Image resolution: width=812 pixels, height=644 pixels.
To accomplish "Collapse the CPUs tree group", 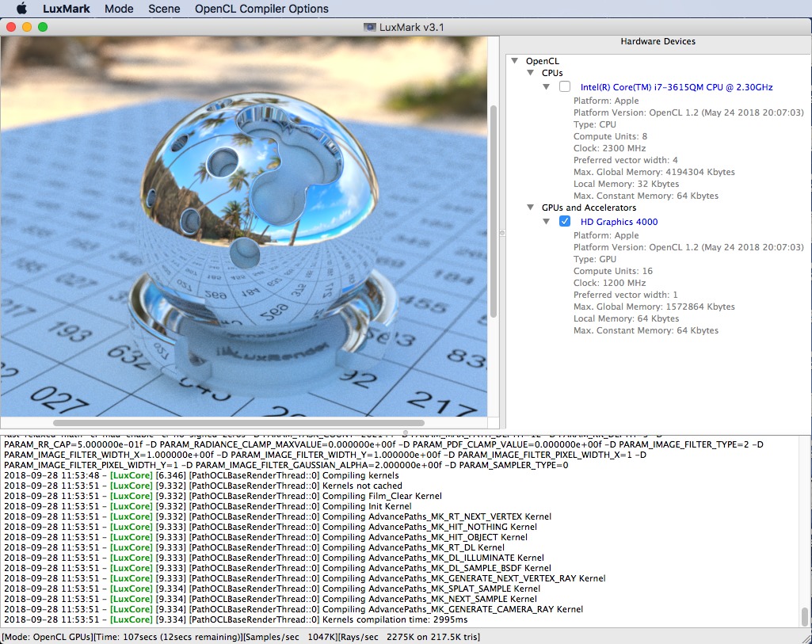I will [x=530, y=73].
